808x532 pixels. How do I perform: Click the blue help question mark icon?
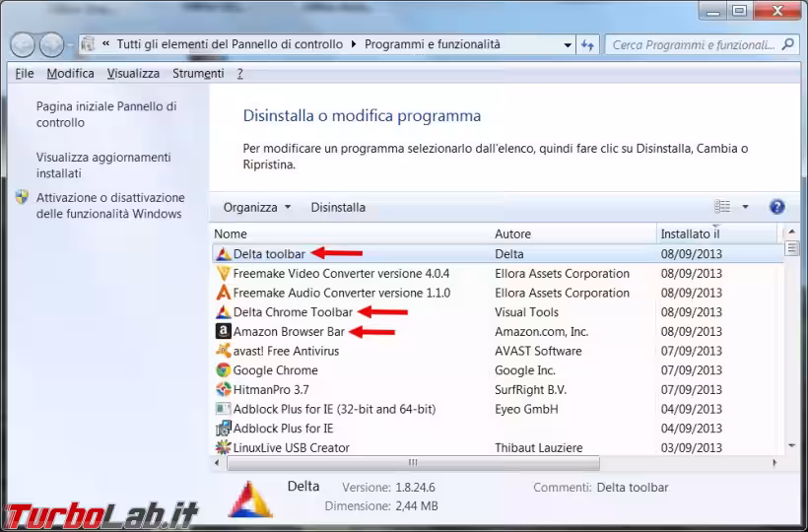(777, 207)
